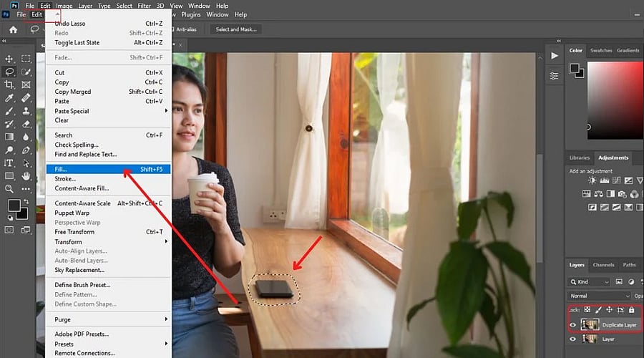
Task: Open the Edit Toolbar three-dots button
Action: click(26, 189)
